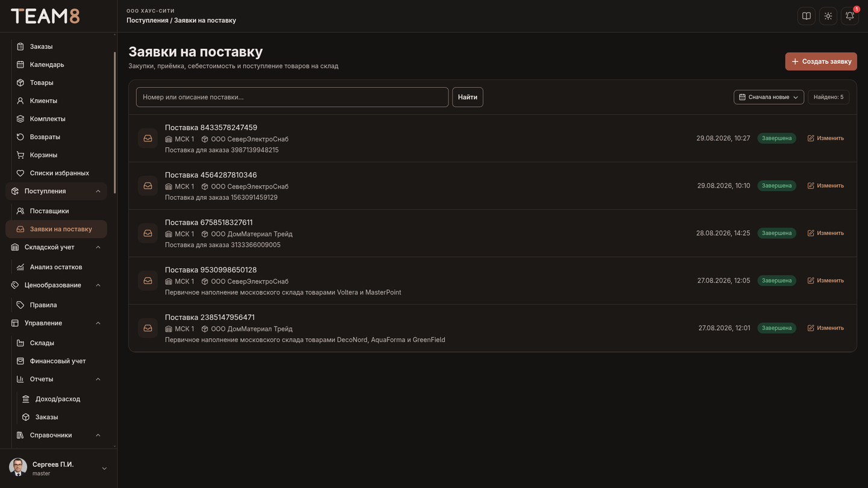The image size is (868, 488).
Task: Collapse the Управление group
Action: (x=56, y=323)
